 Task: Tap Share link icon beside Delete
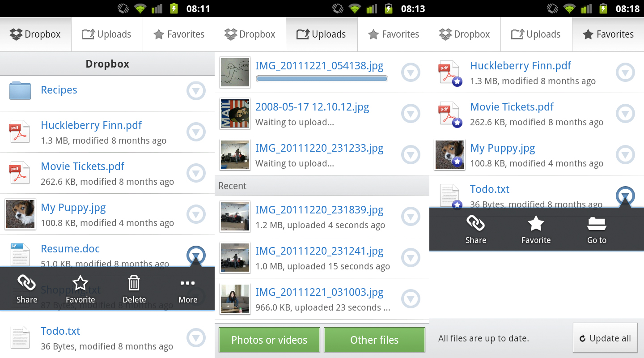[26, 284]
